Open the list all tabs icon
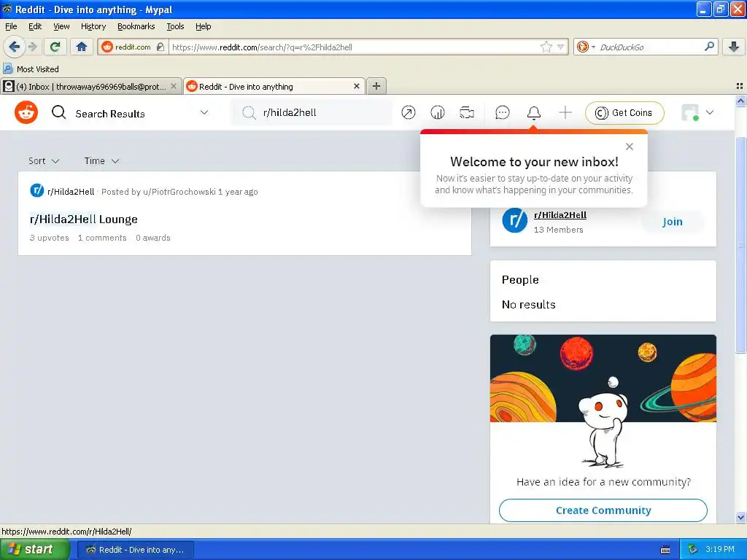Viewport: 747px width, 560px height. click(x=740, y=86)
